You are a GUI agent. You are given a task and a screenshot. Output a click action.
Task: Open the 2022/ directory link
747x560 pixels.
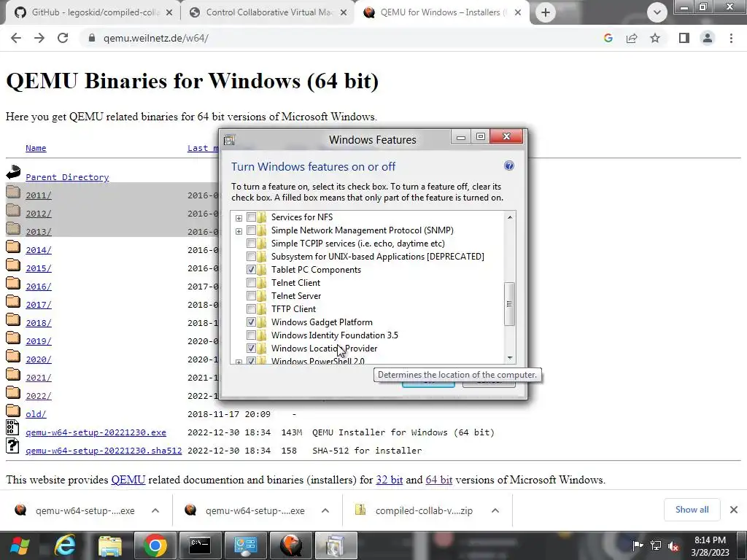39,396
